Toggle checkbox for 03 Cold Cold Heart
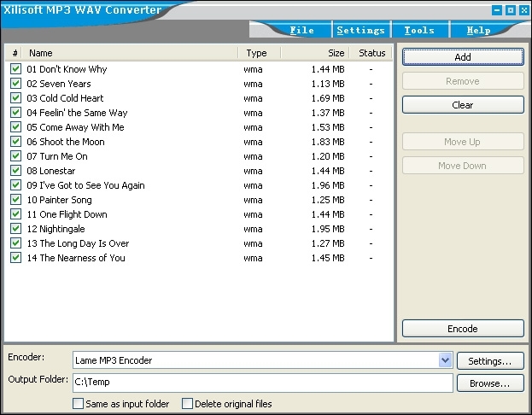The image size is (532, 415). [15, 98]
